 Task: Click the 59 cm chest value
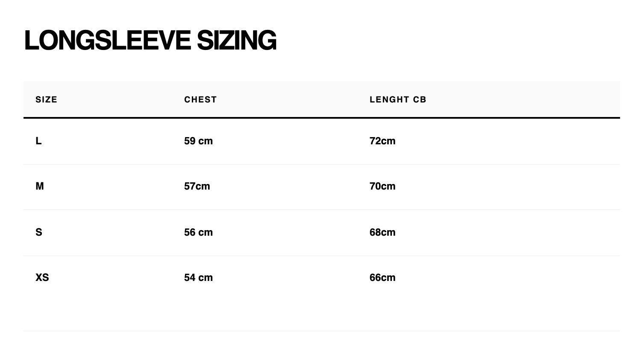tap(198, 141)
